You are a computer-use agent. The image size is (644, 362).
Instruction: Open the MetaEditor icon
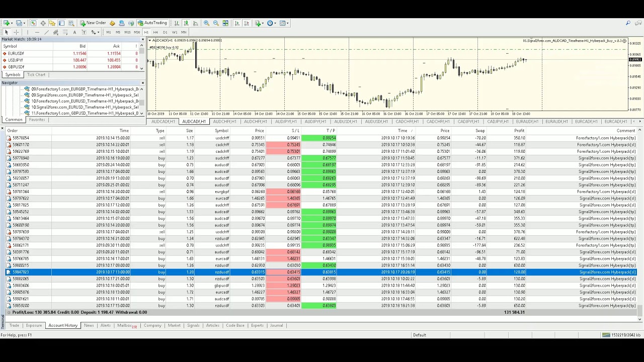pos(112,23)
